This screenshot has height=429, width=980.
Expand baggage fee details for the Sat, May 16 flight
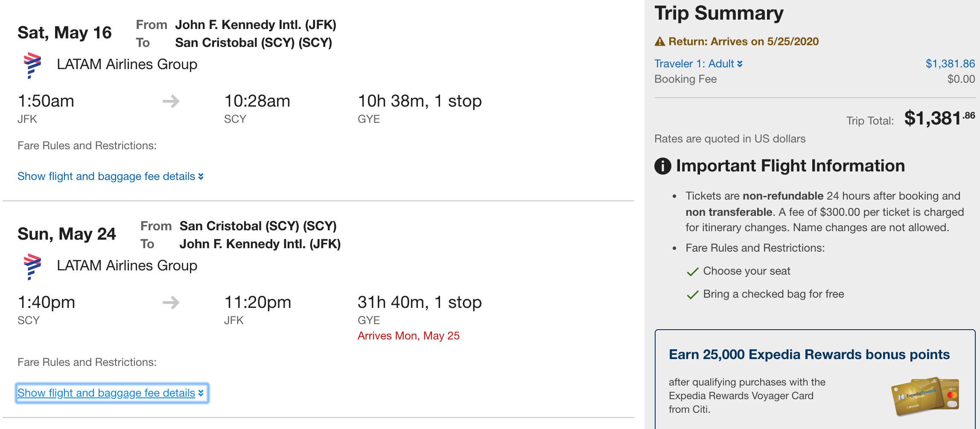[110, 177]
